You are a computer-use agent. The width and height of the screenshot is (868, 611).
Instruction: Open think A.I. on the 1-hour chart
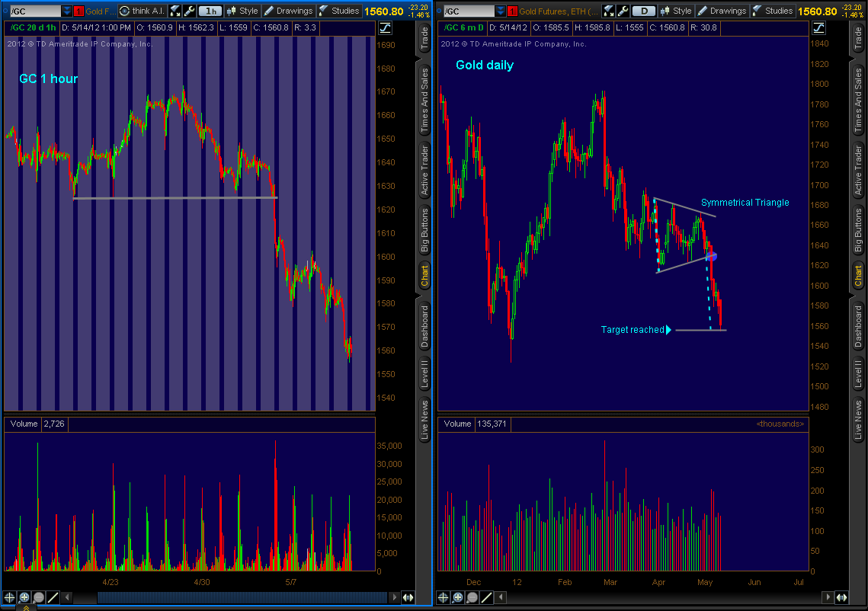pos(142,11)
